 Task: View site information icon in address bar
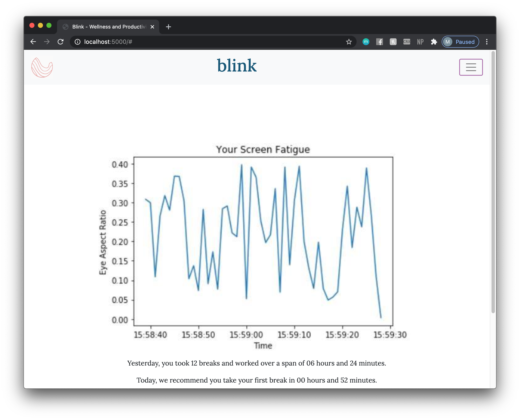pos(77,42)
